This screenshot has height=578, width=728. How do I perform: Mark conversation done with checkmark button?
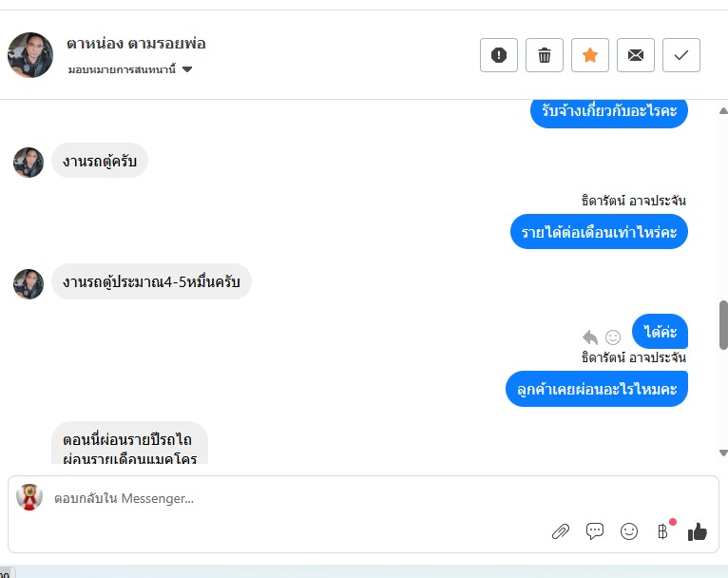click(x=681, y=55)
